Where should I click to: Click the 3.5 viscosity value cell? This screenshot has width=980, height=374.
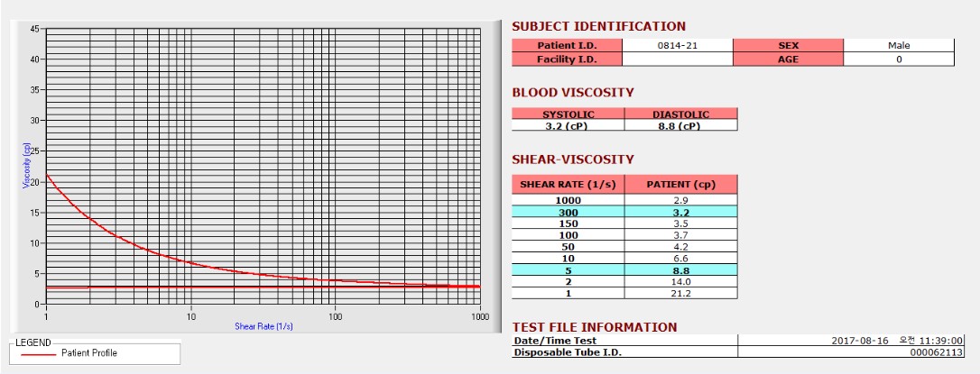coord(681,223)
